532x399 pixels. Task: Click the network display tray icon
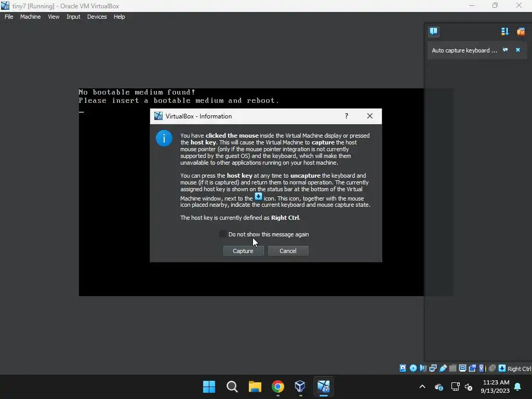[x=455, y=387]
